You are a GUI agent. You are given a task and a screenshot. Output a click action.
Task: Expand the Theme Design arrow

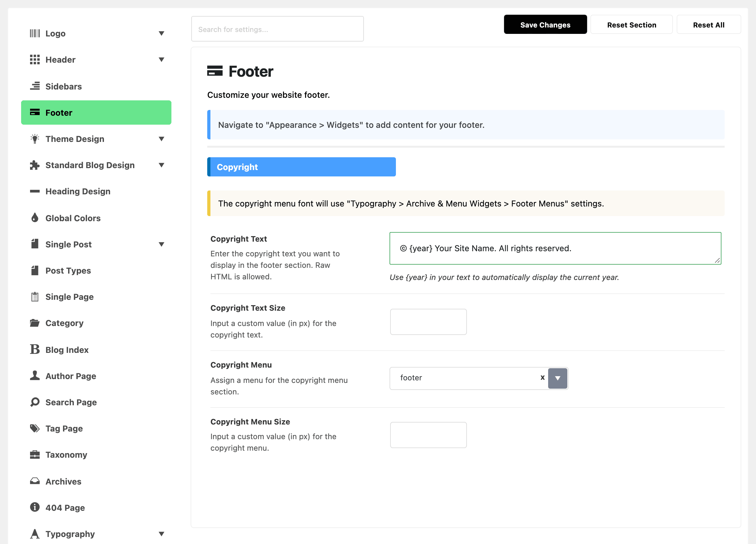tap(161, 139)
